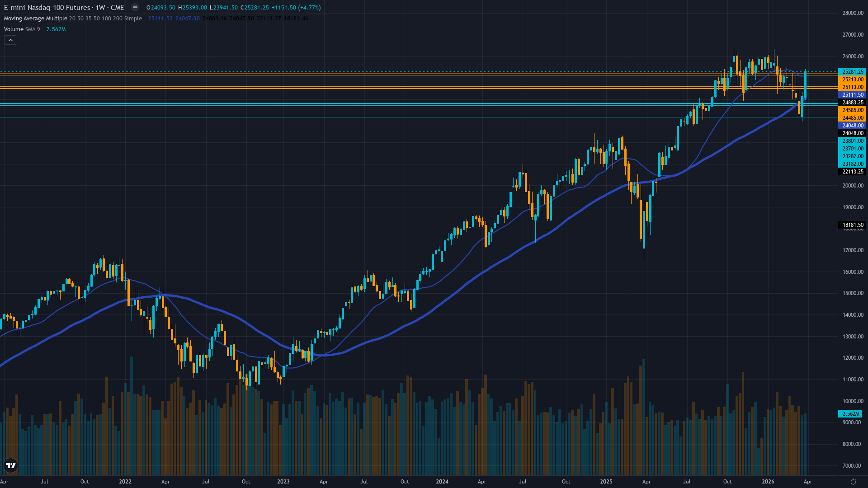Click the low value L23941.50
Screen dimensions: 868x488
coord(224,8)
